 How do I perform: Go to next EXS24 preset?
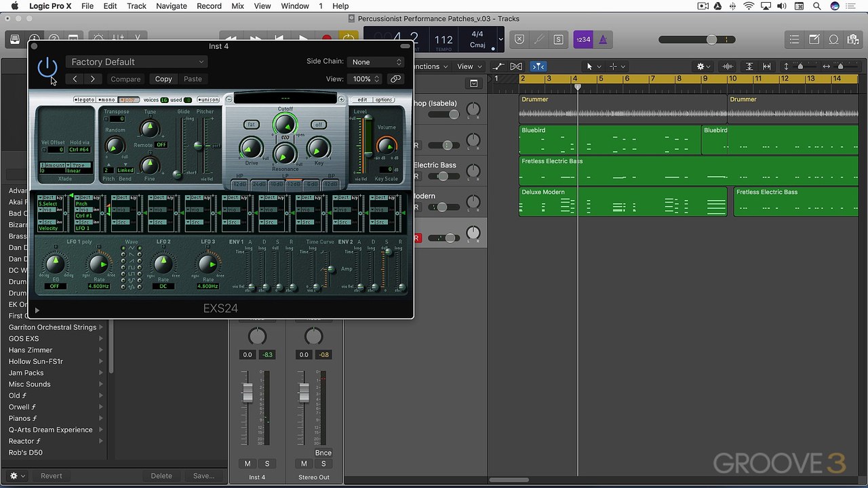tap(93, 79)
